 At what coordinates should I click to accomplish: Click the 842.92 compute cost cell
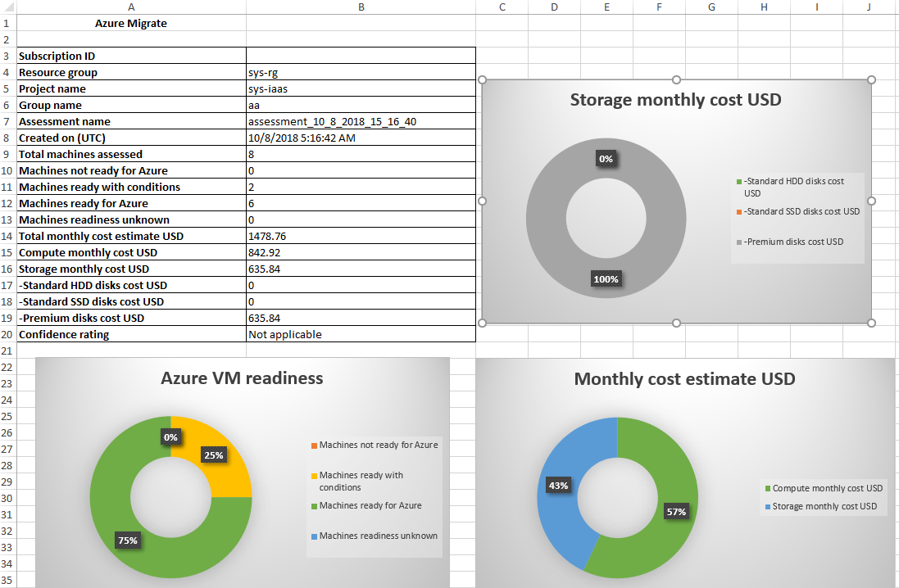point(361,253)
